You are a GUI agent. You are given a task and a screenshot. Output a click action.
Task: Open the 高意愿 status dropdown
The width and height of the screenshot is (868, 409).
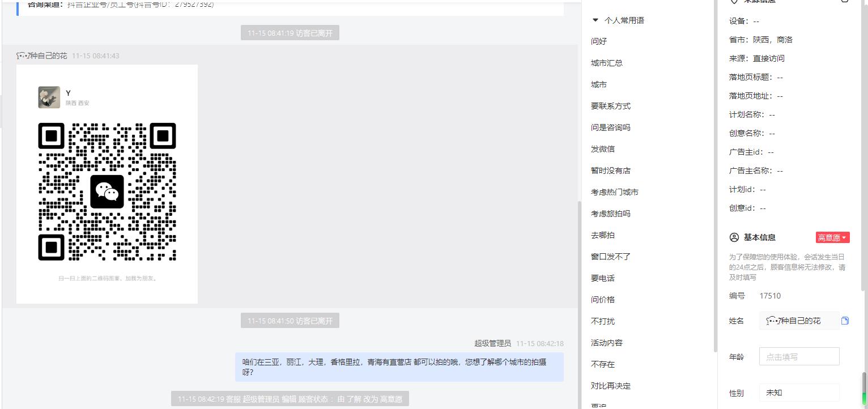pyautogui.click(x=832, y=237)
